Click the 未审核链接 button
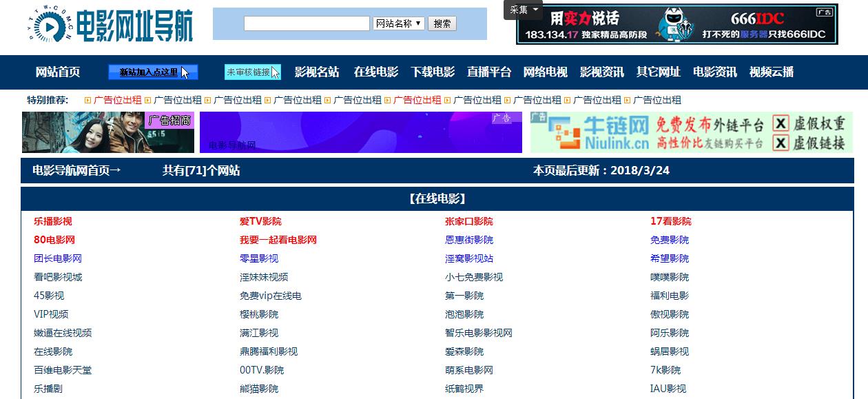 [x=253, y=72]
